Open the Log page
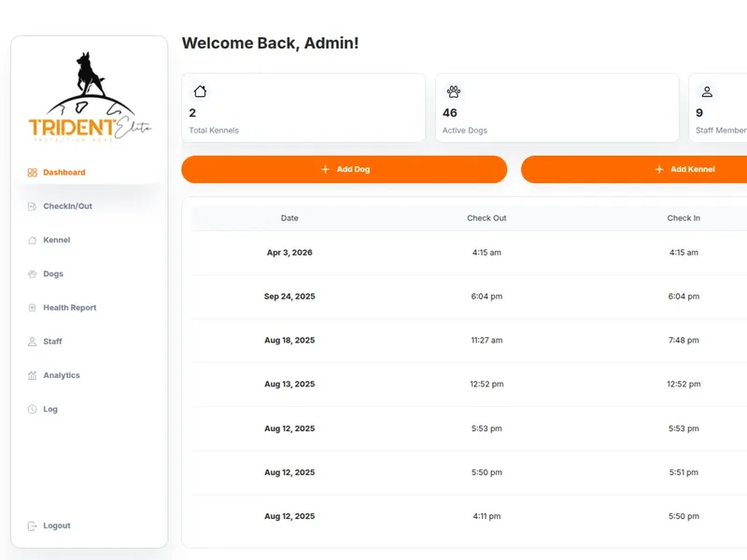 click(x=50, y=409)
